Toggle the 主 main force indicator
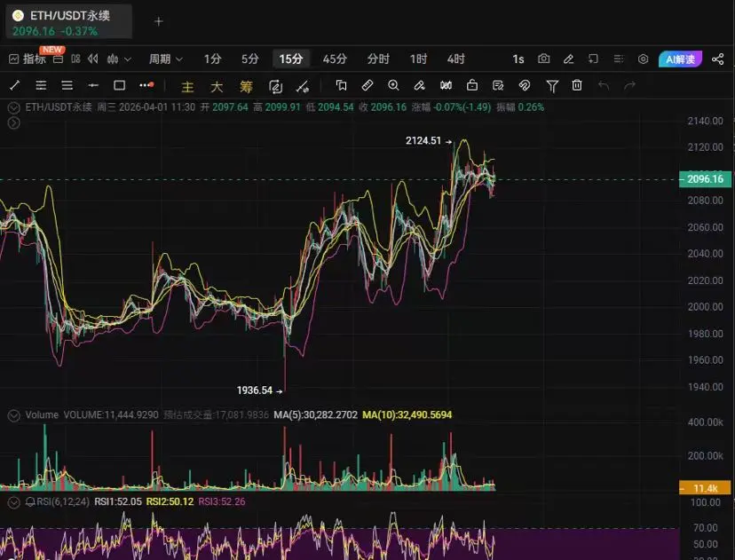735x560 pixels. [187, 86]
